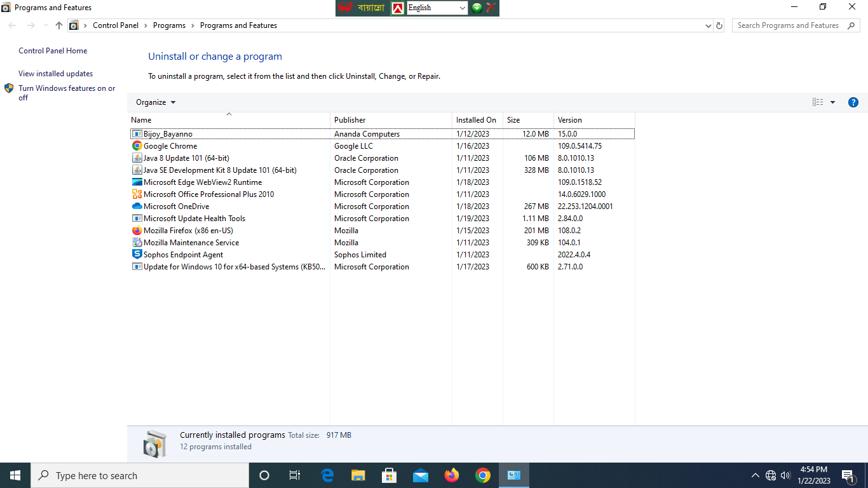Viewport: 868px width, 488px height.
Task: Click the Sophos Endpoint Agent icon
Action: (137, 255)
